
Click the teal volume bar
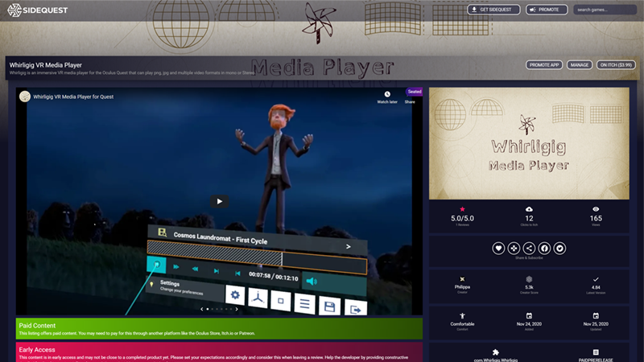pyautogui.click(x=334, y=283)
